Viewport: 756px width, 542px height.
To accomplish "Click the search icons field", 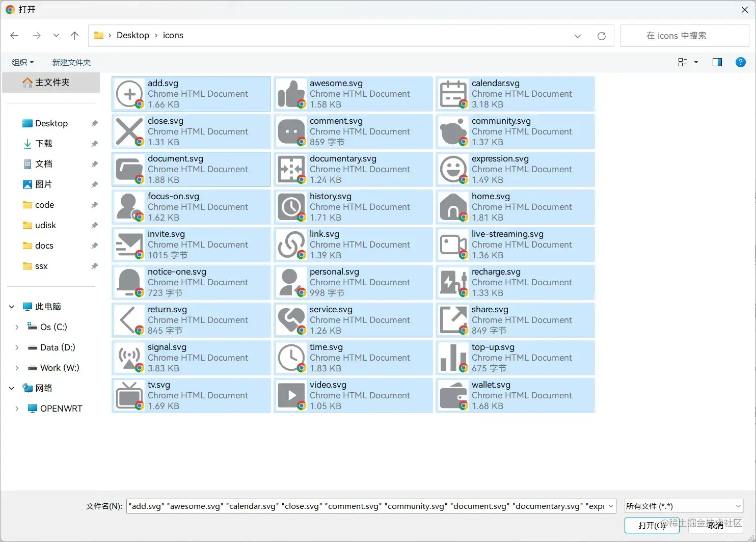I will (x=684, y=36).
